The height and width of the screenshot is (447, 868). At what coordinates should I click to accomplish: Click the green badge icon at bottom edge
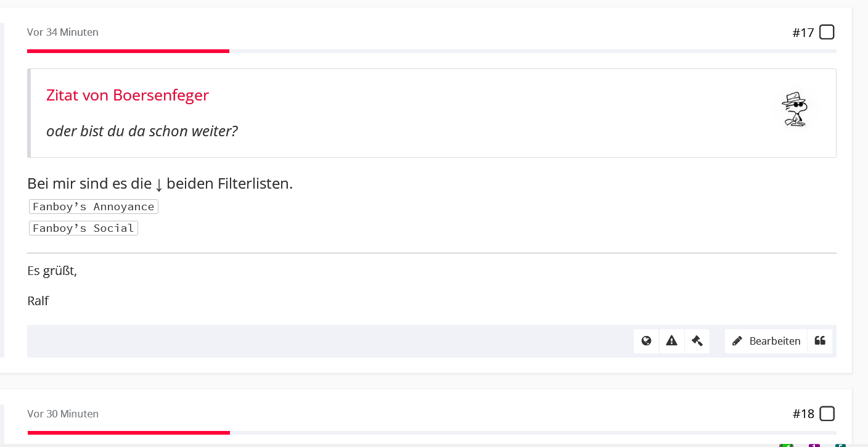[x=786, y=445]
